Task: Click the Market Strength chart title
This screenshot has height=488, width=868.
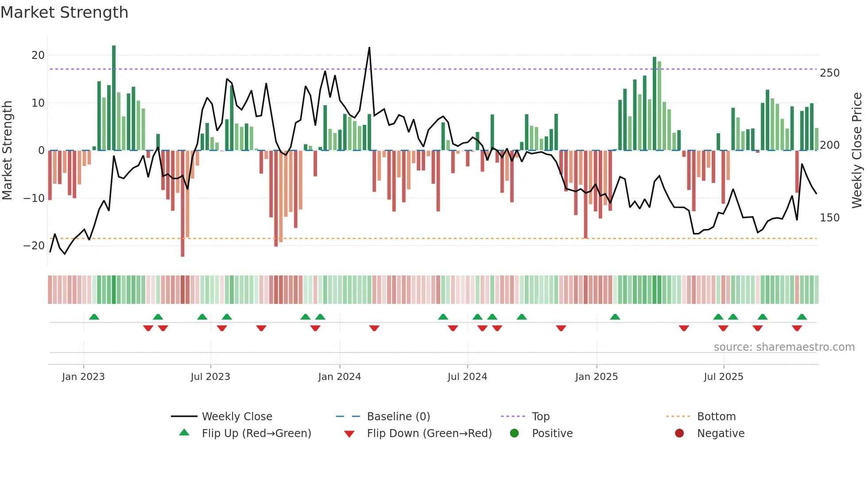Action: [64, 12]
